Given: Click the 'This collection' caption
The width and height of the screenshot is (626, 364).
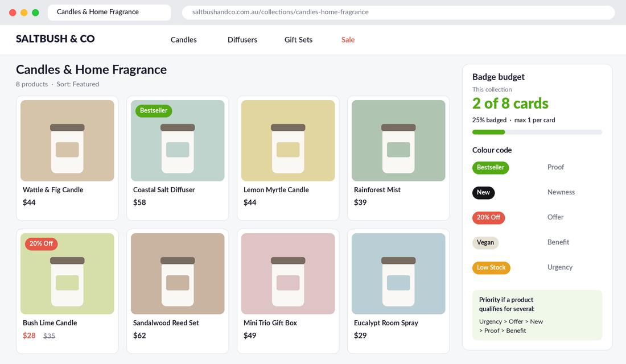Looking at the screenshot, I should 492,89.
